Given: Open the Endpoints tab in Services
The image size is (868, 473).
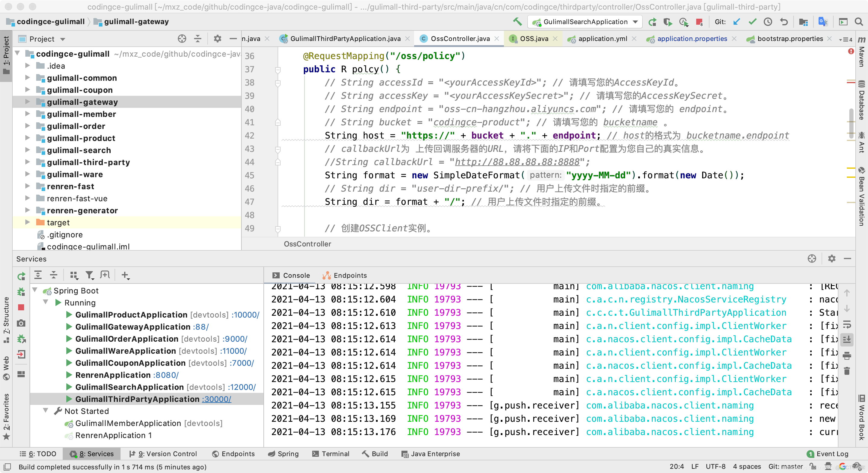Looking at the screenshot, I should (345, 275).
